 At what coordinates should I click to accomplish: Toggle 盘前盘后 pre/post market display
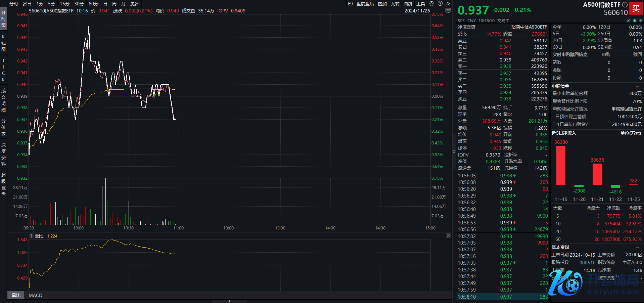point(365,4)
